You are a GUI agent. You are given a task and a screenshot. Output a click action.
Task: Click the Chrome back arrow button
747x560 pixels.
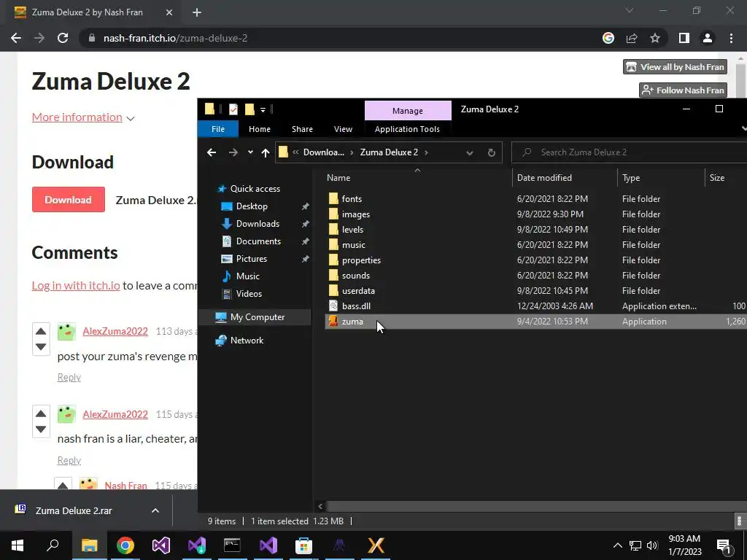[x=16, y=38]
